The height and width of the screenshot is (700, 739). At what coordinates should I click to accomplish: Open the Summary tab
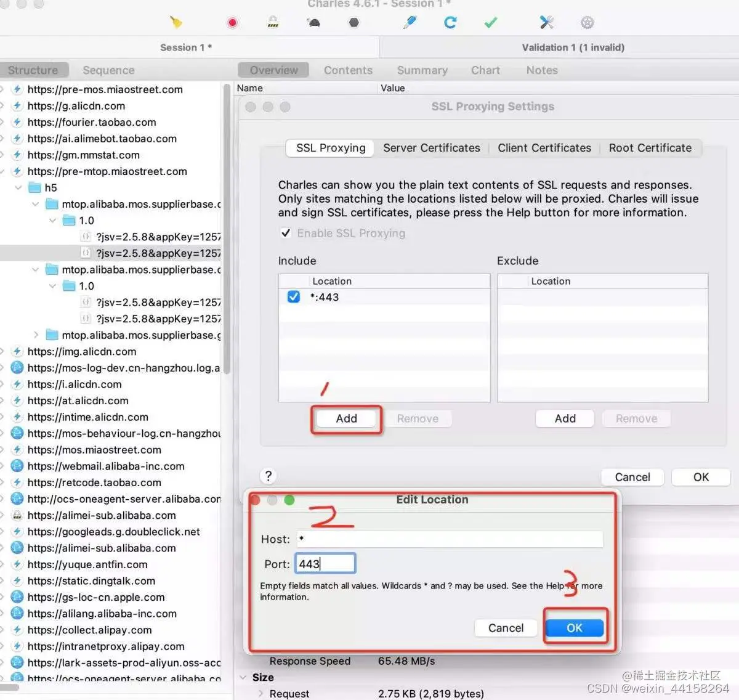pos(422,70)
